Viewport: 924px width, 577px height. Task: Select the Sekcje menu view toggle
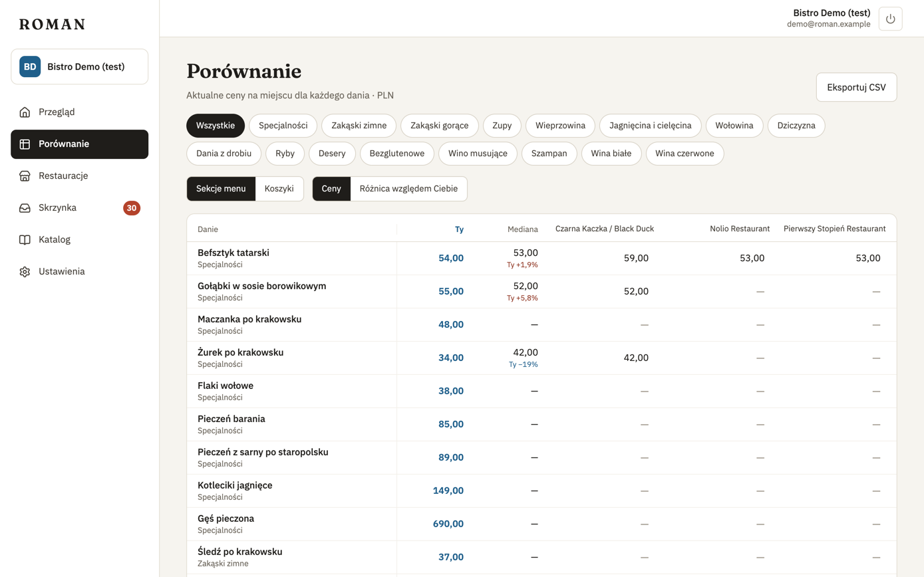coord(221,189)
